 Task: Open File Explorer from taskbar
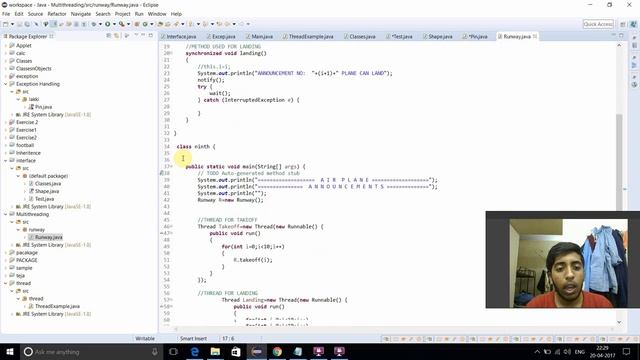point(215,351)
